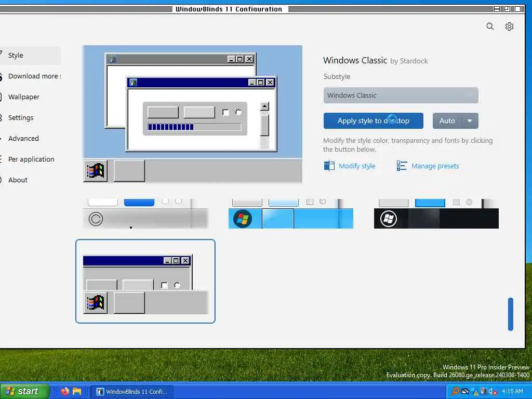Click Windows flag in large preview taskbar
This screenshot has width=532, height=399.
(96, 170)
